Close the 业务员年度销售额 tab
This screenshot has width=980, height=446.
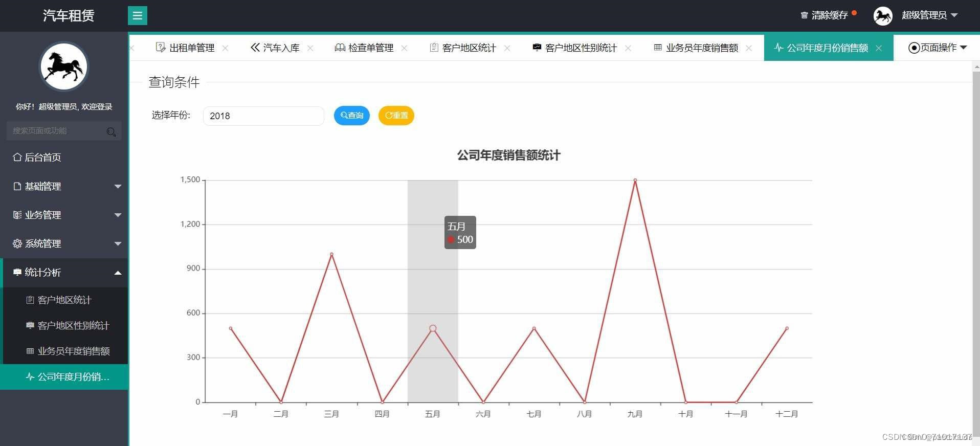click(x=749, y=48)
